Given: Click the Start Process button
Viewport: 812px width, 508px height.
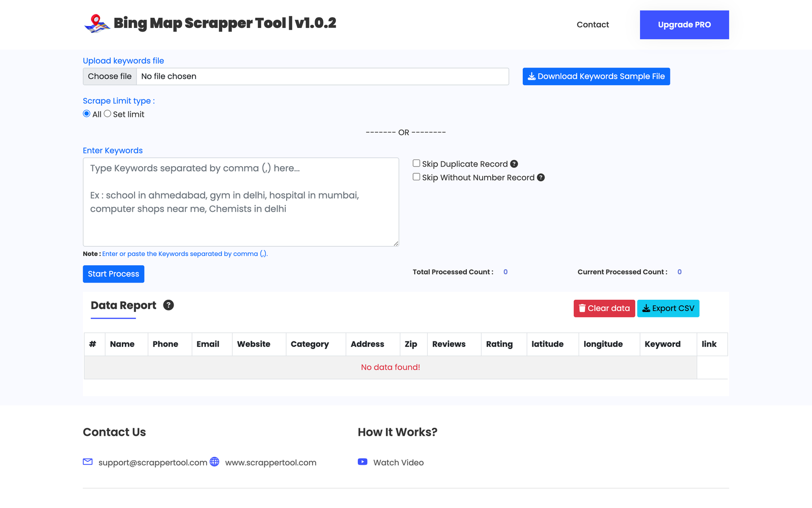Looking at the screenshot, I should [114, 274].
